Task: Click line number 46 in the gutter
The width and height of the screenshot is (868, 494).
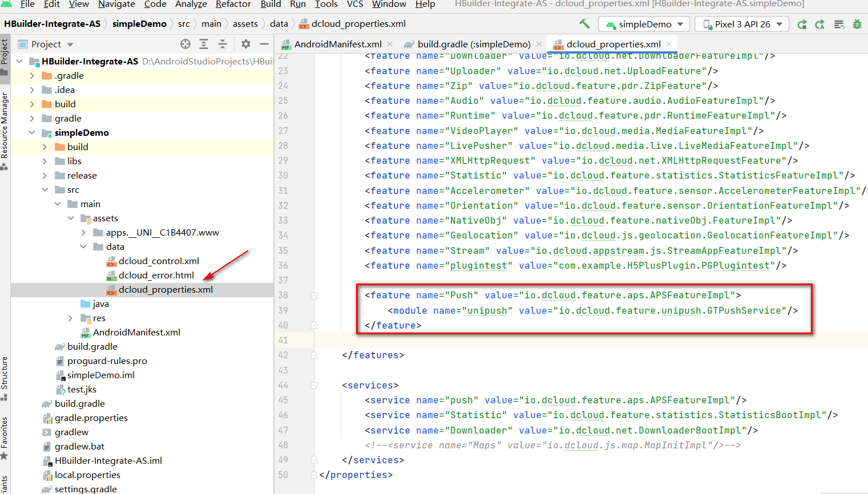Action: (x=283, y=415)
